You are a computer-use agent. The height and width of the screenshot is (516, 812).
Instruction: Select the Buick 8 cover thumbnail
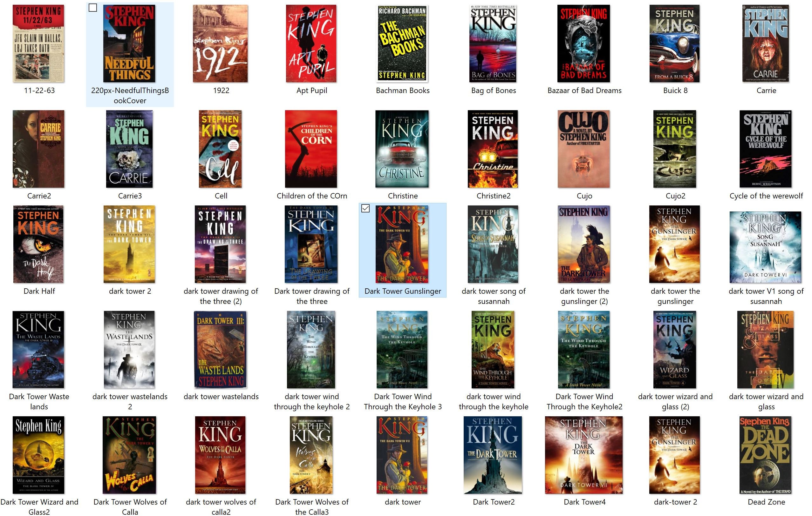point(675,44)
